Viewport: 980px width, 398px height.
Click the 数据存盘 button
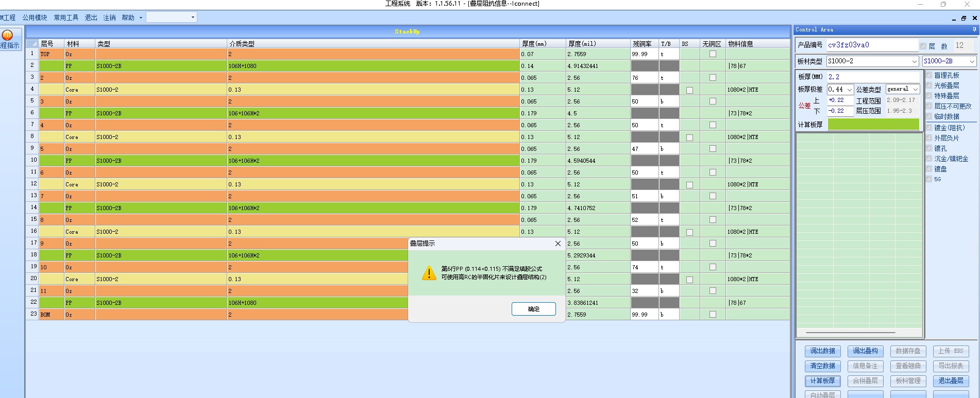[908, 351]
